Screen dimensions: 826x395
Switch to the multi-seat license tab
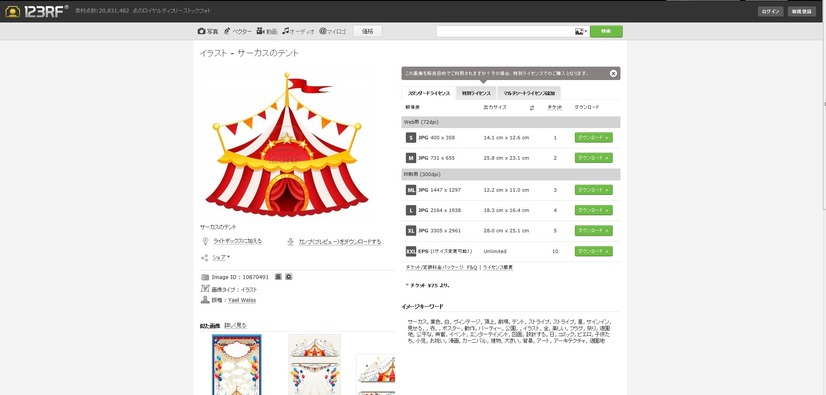click(x=529, y=93)
